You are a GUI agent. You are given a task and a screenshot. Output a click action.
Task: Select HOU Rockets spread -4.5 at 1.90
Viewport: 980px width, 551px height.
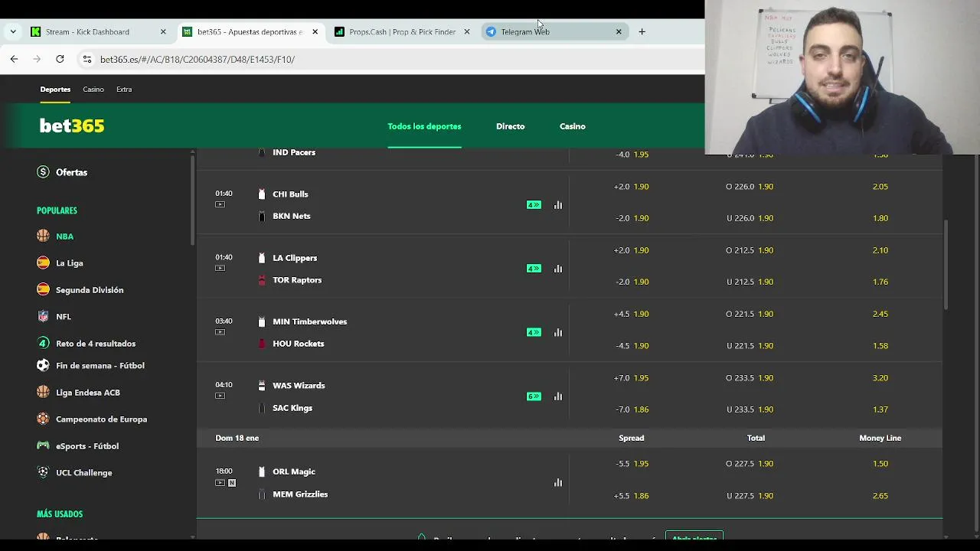tap(632, 346)
